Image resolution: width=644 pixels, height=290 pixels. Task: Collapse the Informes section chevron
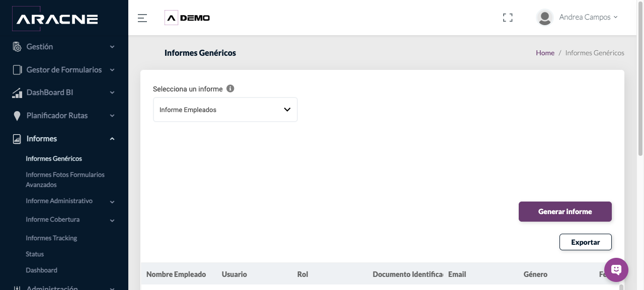point(112,139)
